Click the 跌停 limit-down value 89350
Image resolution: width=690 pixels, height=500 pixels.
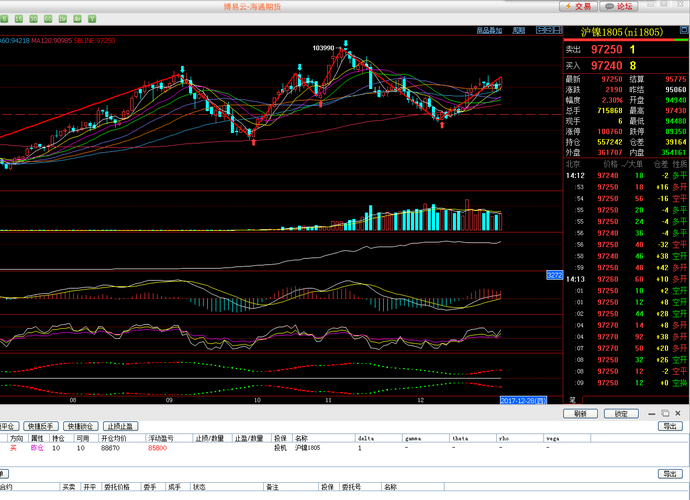pos(675,131)
